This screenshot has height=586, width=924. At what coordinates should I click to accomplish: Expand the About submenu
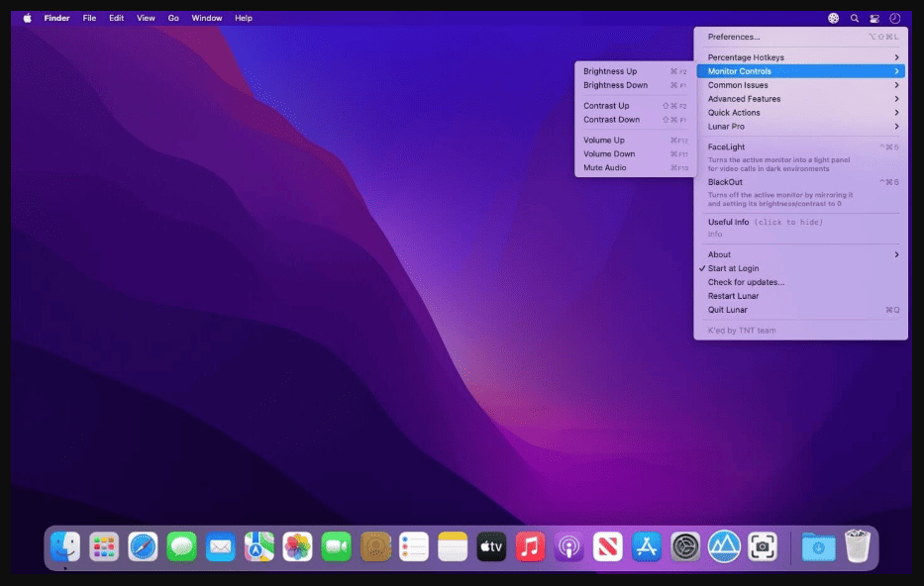click(800, 254)
